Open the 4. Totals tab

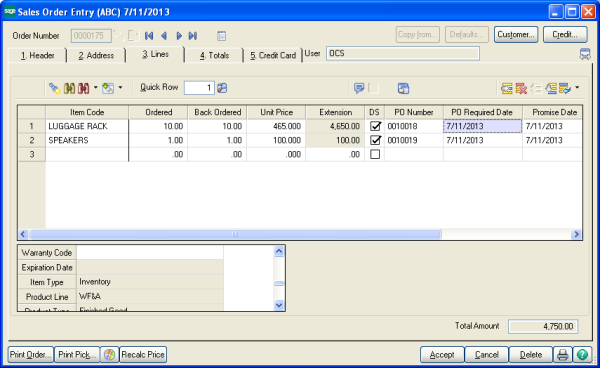pos(214,55)
